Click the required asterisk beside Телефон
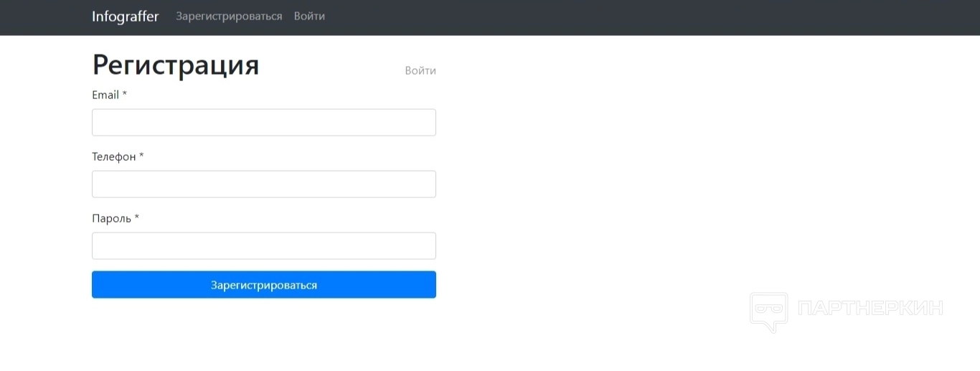980x371 pixels. coord(141,156)
